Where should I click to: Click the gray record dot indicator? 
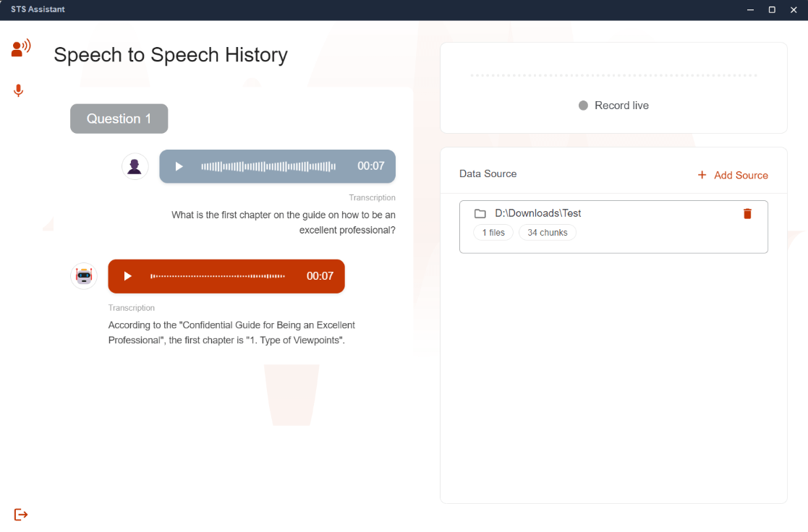tap(584, 105)
